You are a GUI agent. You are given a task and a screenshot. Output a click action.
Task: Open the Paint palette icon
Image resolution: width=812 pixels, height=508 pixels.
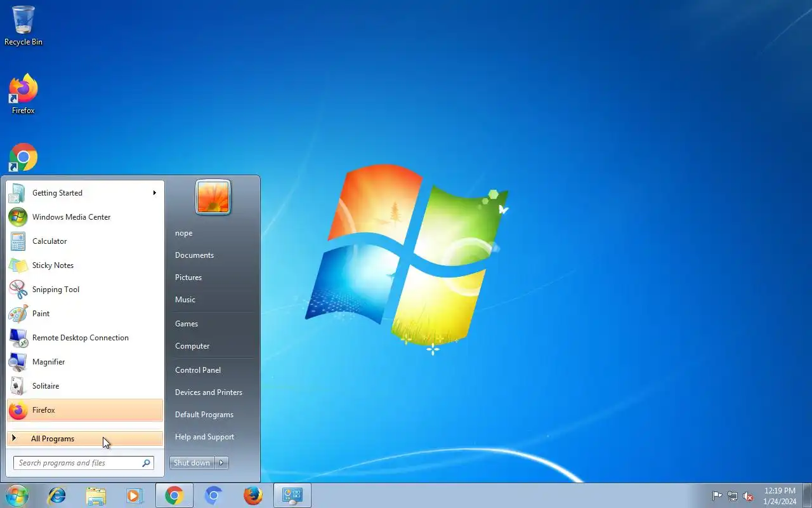point(17,314)
